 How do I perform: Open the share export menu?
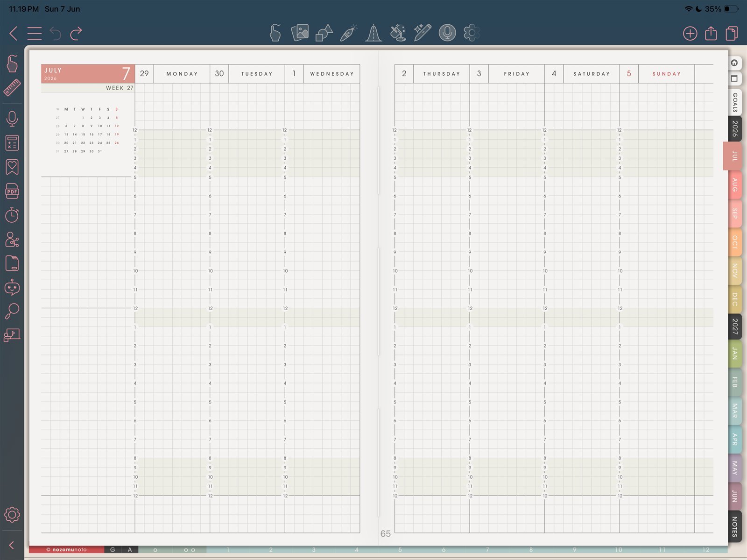[x=711, y=33]
